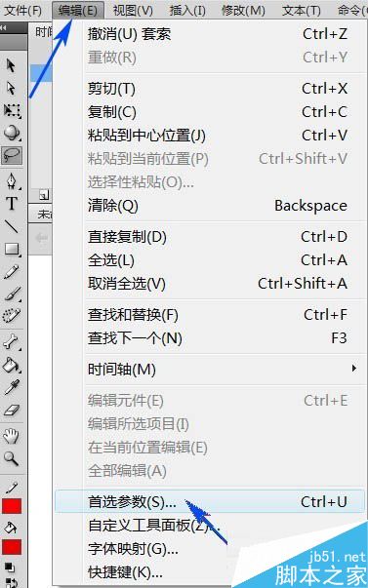Image resolution: width=368 pixels, height=588 pixels.
Task: Select the Subselection tool
Action: click(x=11, y=88)
